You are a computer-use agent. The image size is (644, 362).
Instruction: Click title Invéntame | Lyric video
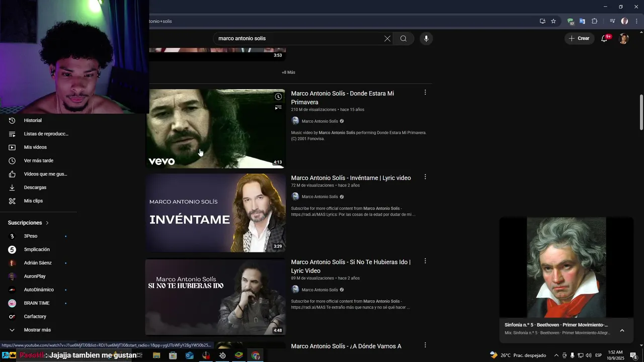[351, 178]
